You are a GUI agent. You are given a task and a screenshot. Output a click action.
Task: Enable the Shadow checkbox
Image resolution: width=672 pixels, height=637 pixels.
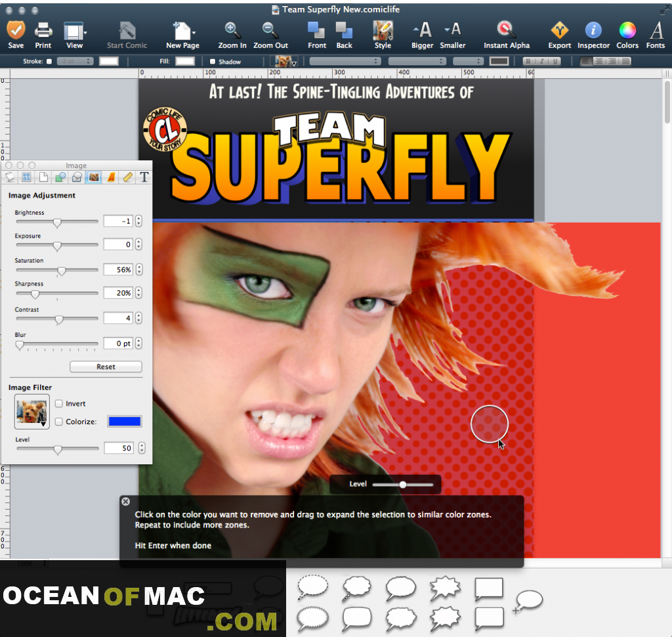pos(212,61)
